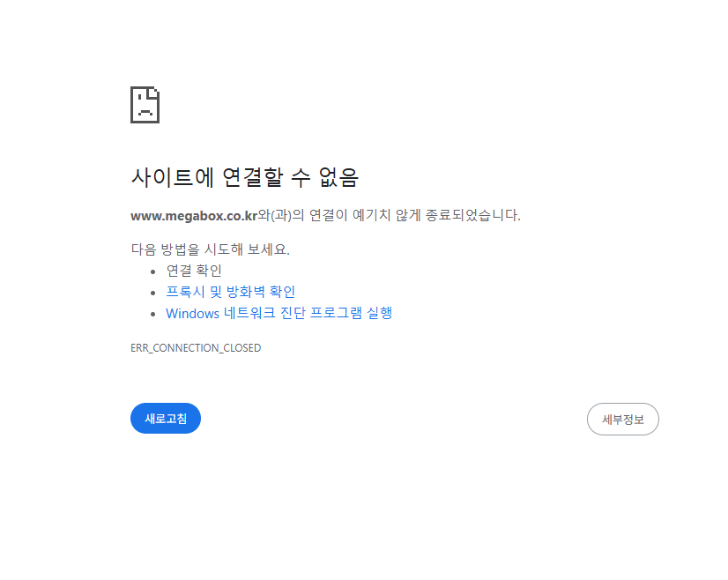Viewport: 728px width, 580px height.
Task: Click the sad page error icon
Action: tap(145, 105)
